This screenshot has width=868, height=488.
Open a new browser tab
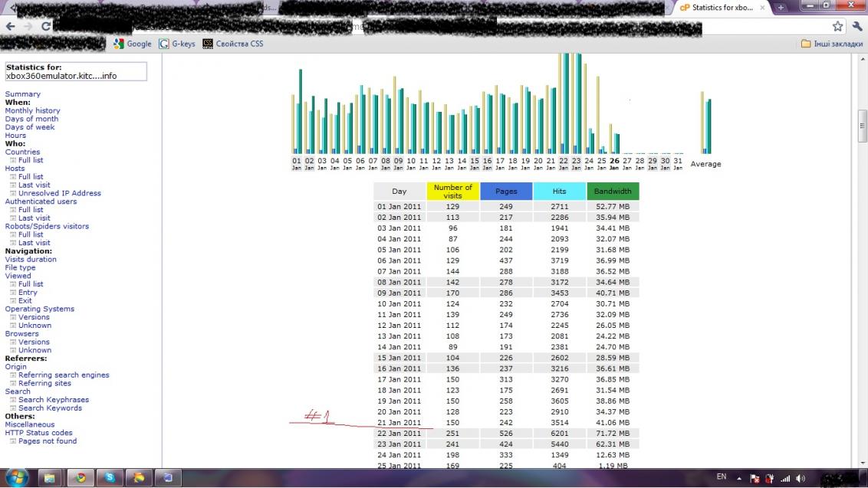point(781,7)
